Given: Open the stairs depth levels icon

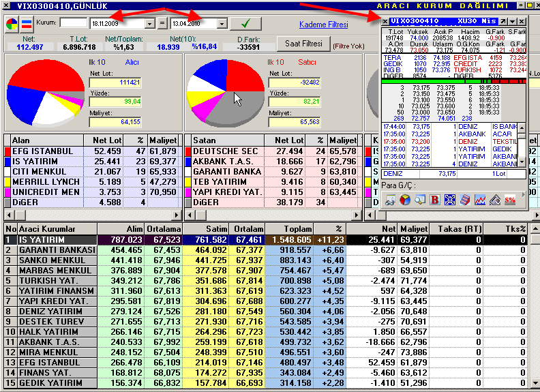Looking at the screenshot, I should coord(465,200).
